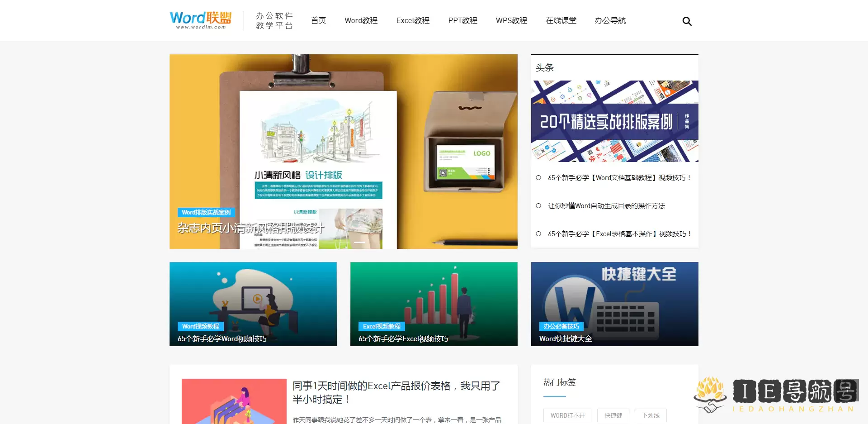Viewport: 868px width, 424px height.
Task: Open WPS教程 from the navigation
Action: pos(511,20)
